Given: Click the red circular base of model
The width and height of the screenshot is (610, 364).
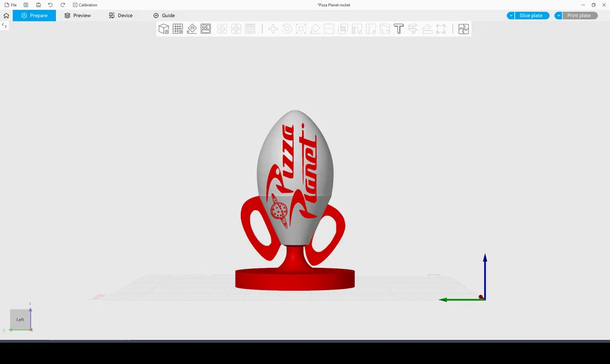Looking at the screenshot, I should 295,280.
